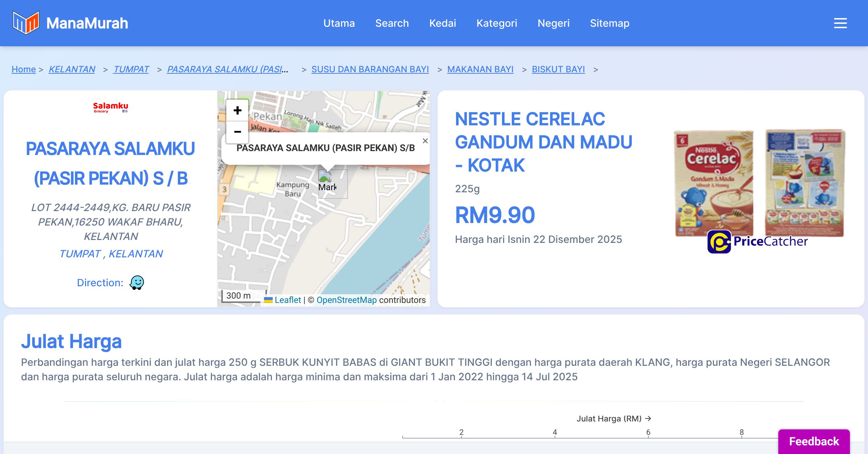
Task: Open the Negeri menu item
Action: [553, 23]
